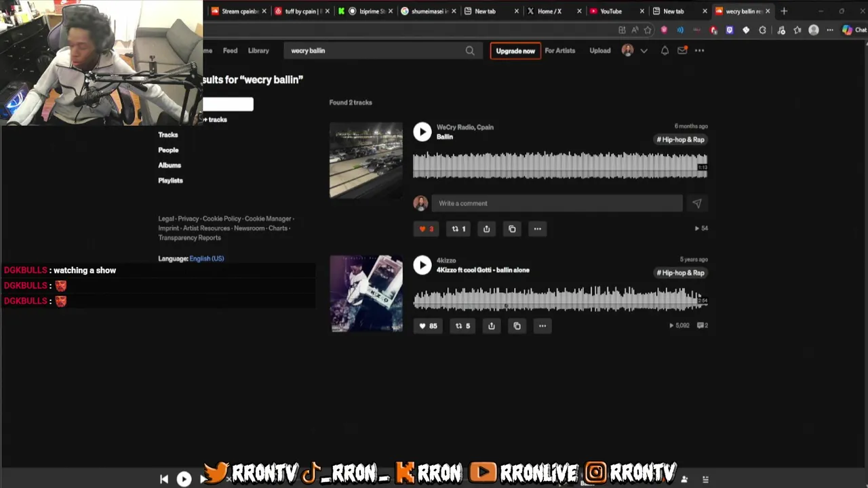Click the bottom player play button
The height and width of the screenshot is (488, 868).
click(x=184, y=479)
